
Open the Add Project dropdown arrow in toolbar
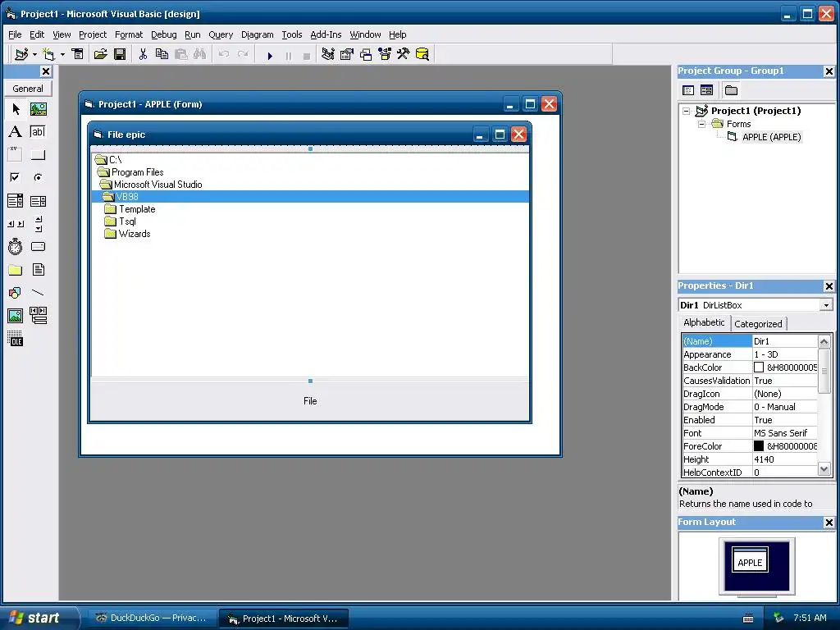coord(34,55)
